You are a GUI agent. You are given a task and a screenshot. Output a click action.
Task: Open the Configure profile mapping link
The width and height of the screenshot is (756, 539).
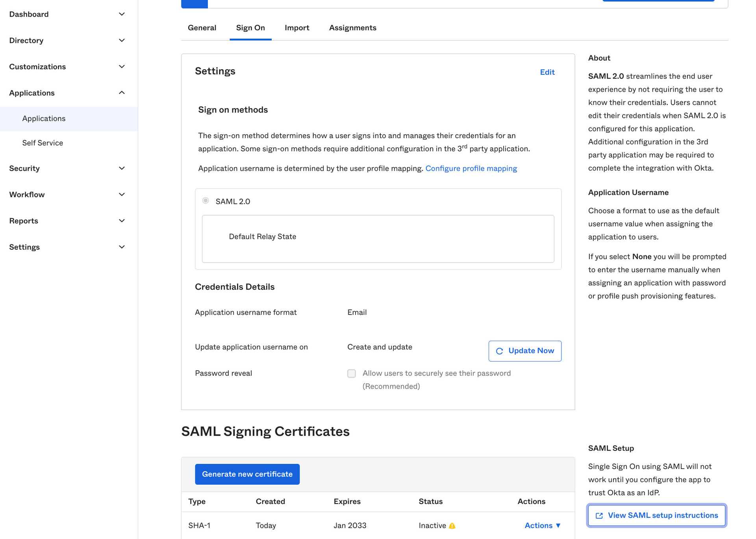click(x=471, y=168)
